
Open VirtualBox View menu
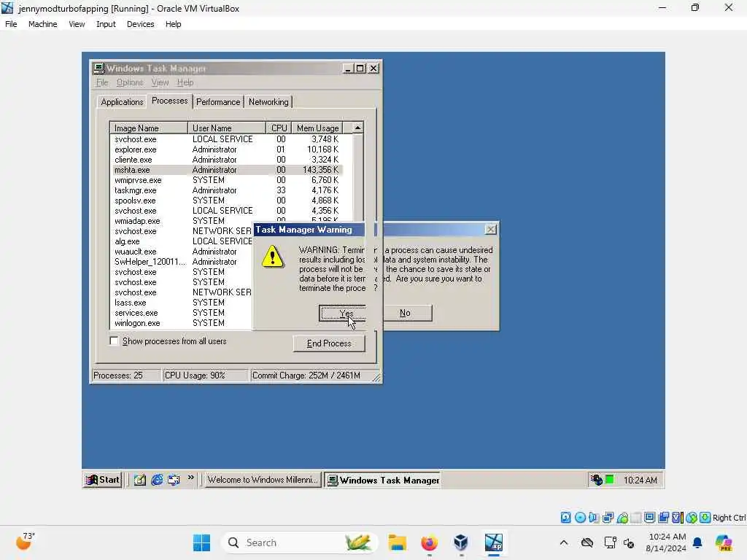pos(77,24)
